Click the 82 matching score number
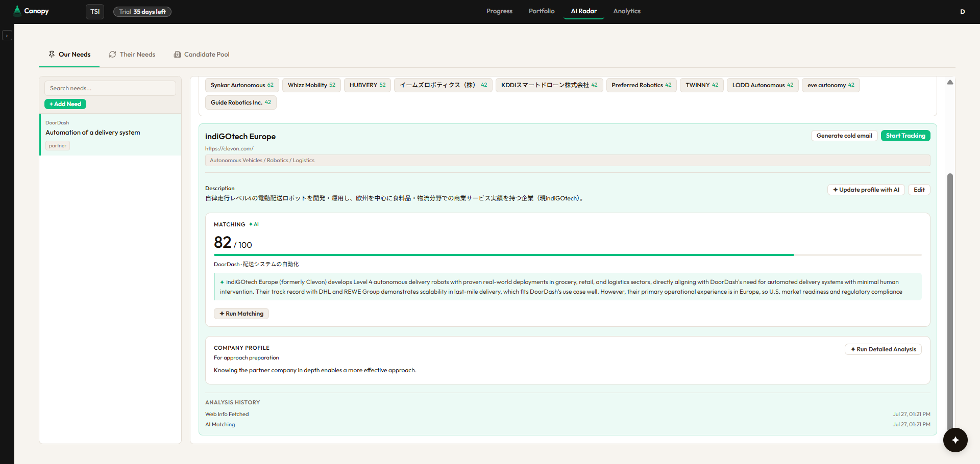The width and height of the screenshot is (980, 464). point(223,242)
